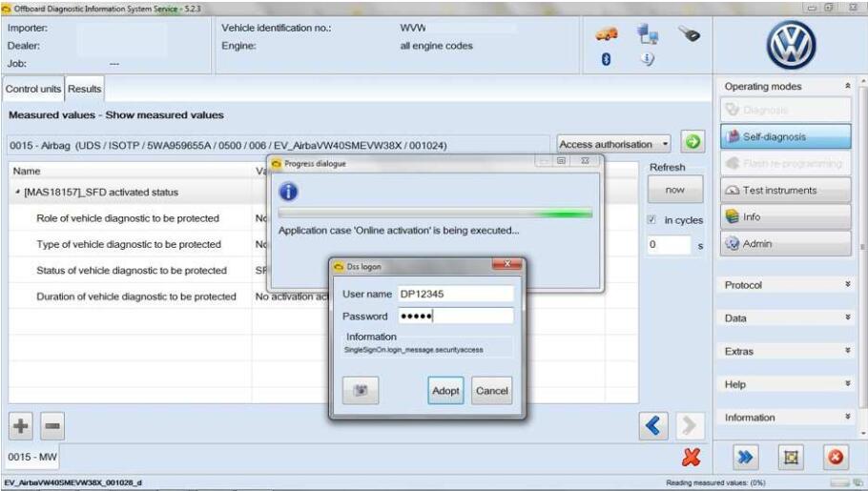Click the Flash re-programming mode button
Viewport: 868px width, 491px height.
pyautogui.click(x=786, y=163)
